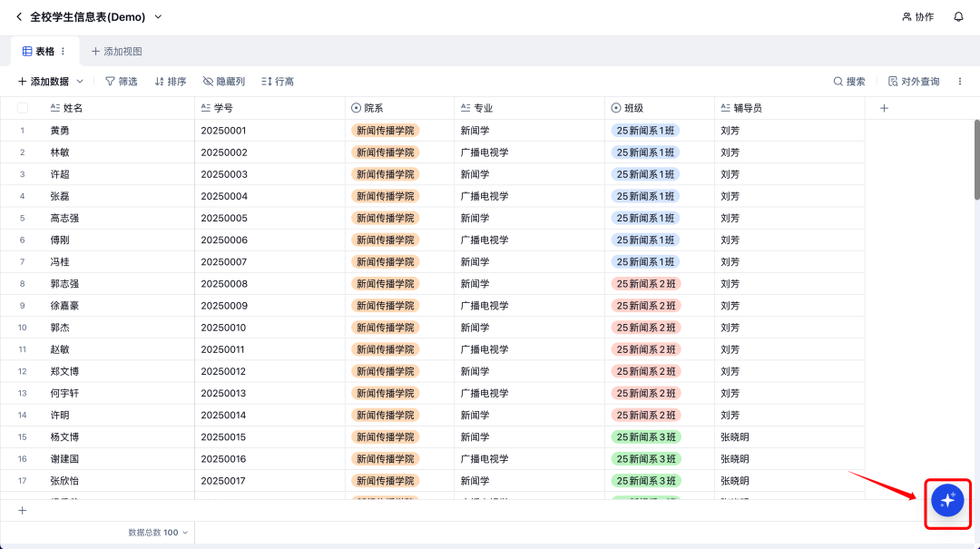Screen dimensions: 980x549
Task: Open the 排序 sort tool
Action: [x=171, y=82]
